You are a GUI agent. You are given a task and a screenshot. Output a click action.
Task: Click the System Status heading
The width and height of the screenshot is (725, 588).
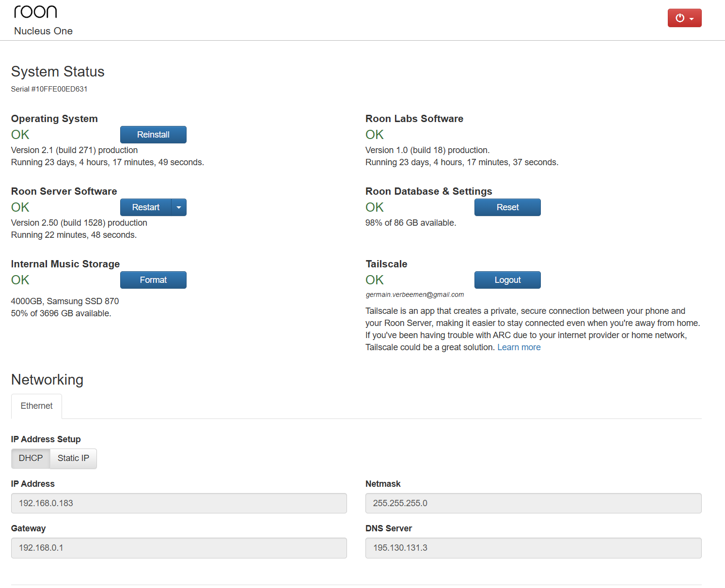pyautogui.click(x=58, y=72)
